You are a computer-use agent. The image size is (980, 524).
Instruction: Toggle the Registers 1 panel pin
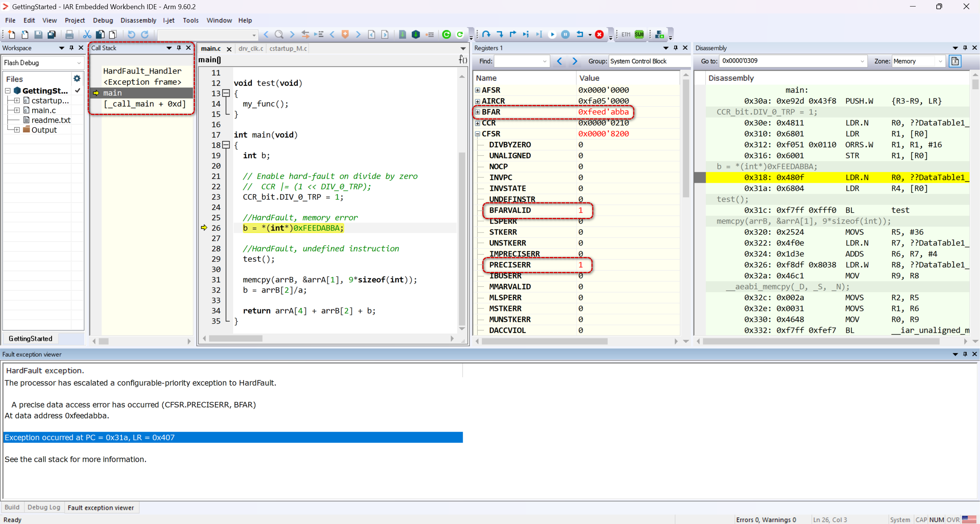pos(676,48)
